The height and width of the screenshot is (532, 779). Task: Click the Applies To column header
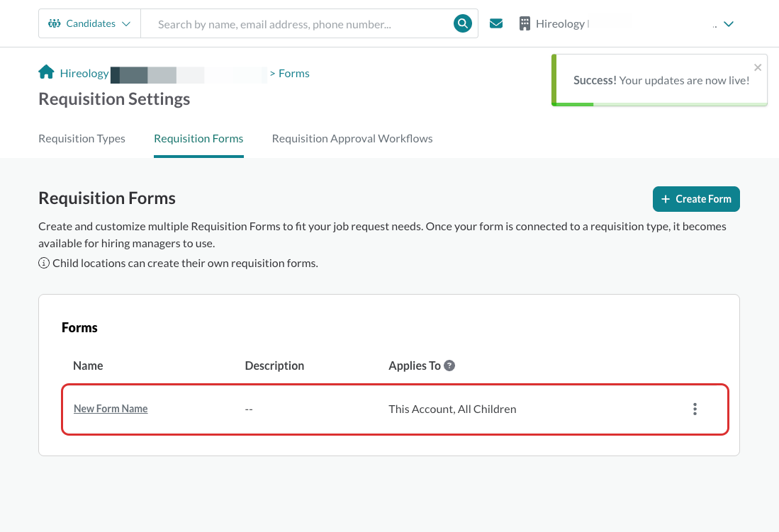[x=415, y=366]
